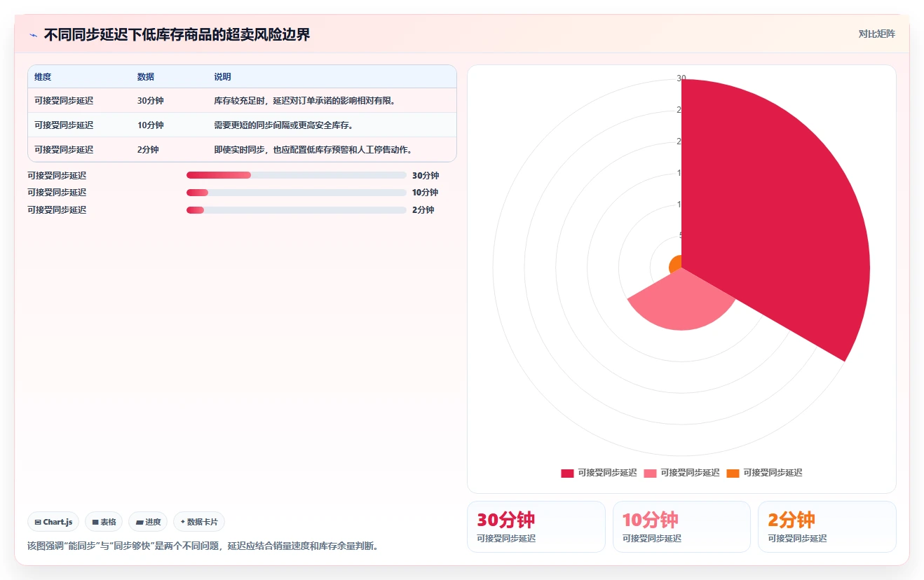
Task: Open the 10分钟 data card
Action: coord(681,527)
